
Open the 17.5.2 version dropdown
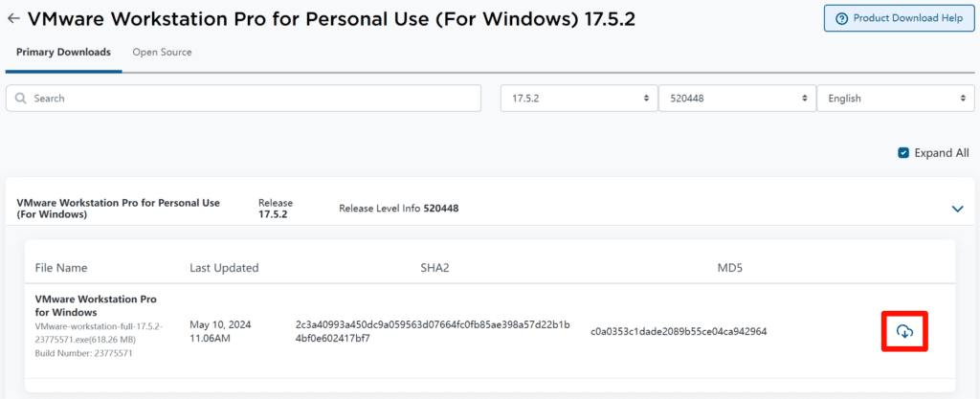[x=578, y=99]
